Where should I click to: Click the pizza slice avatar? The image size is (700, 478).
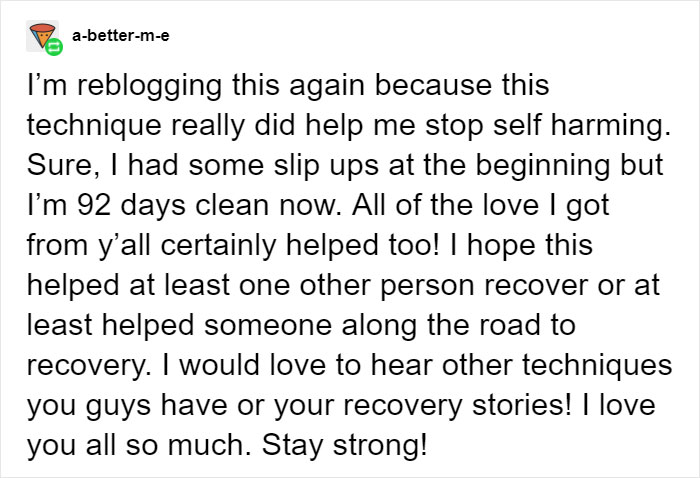click(36, 33)
